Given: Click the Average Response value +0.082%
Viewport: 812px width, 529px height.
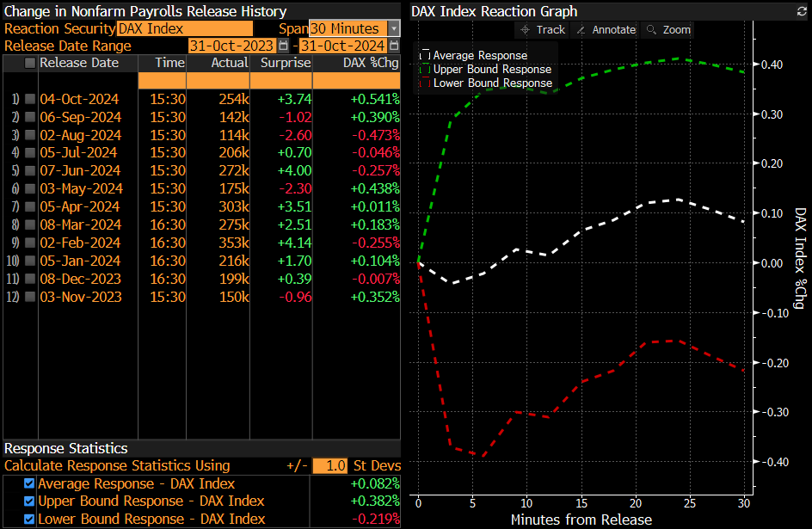Looking at the screenshot, I should point(375,483).
